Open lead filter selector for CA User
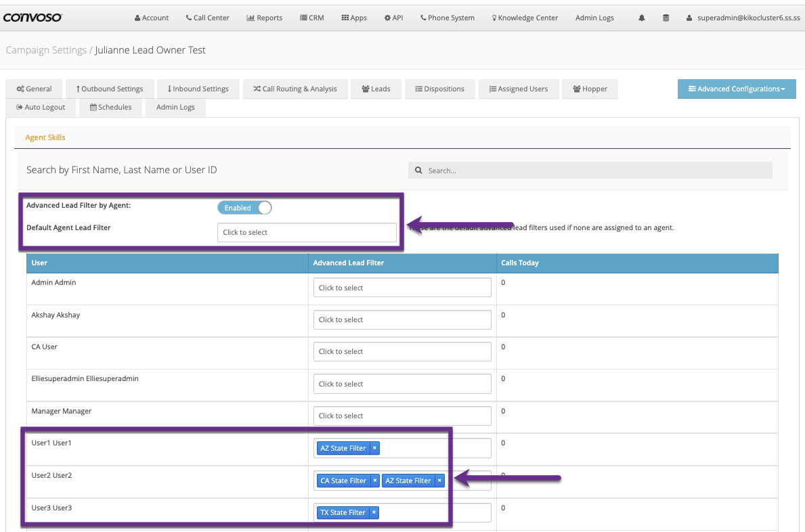The image size is (805, 532). pyautogui.click(x=402, y=351)
